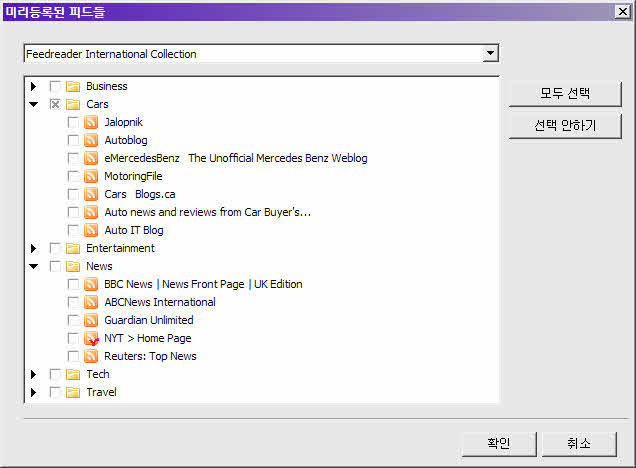Click the Reuters Top News RSS icon
636x468 pixels.
click(x=91, y=356)
